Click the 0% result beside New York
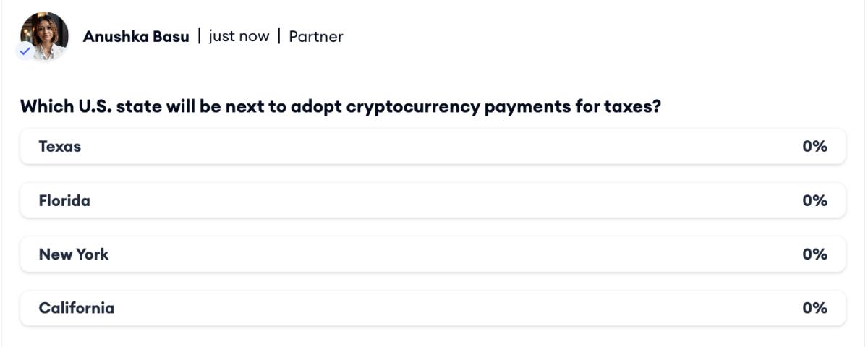The height and width of the screenshot is (347, 868). (x=814, y=254)
